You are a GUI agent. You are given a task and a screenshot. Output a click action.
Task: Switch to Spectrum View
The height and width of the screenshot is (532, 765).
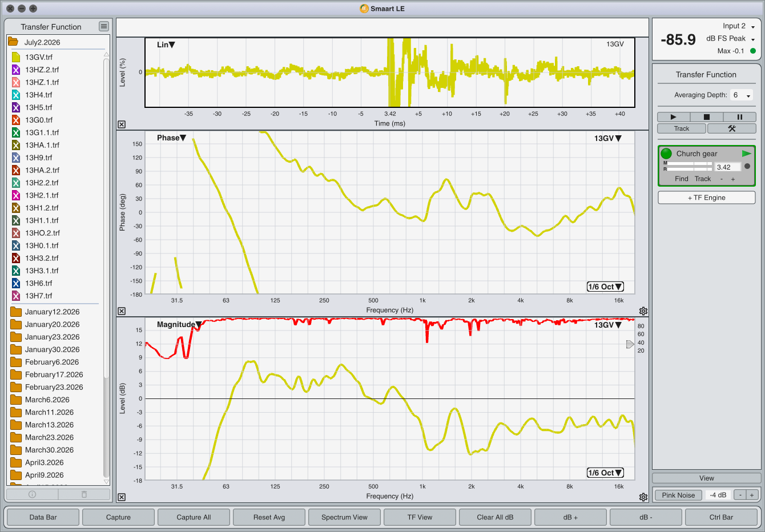[344, 517]
